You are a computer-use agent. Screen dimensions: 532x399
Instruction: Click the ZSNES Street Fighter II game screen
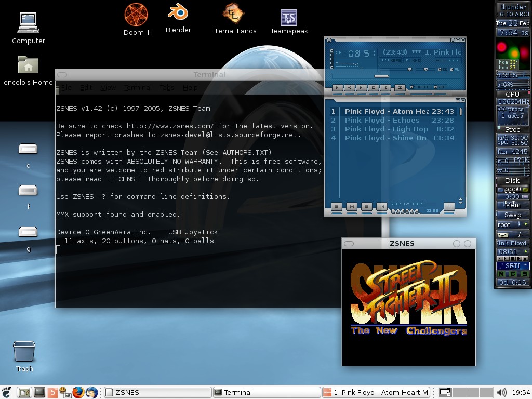coord(408,308)
